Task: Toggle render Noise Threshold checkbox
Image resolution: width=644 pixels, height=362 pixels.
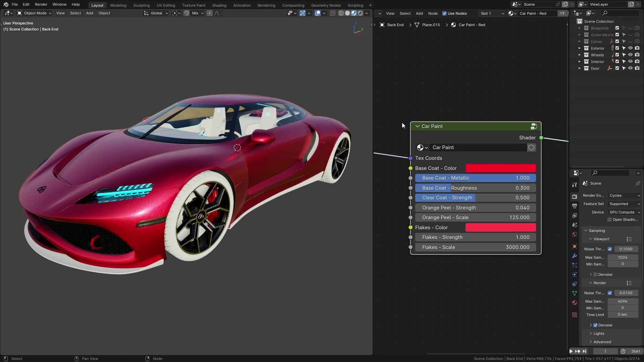Action: tap(610, 293)
